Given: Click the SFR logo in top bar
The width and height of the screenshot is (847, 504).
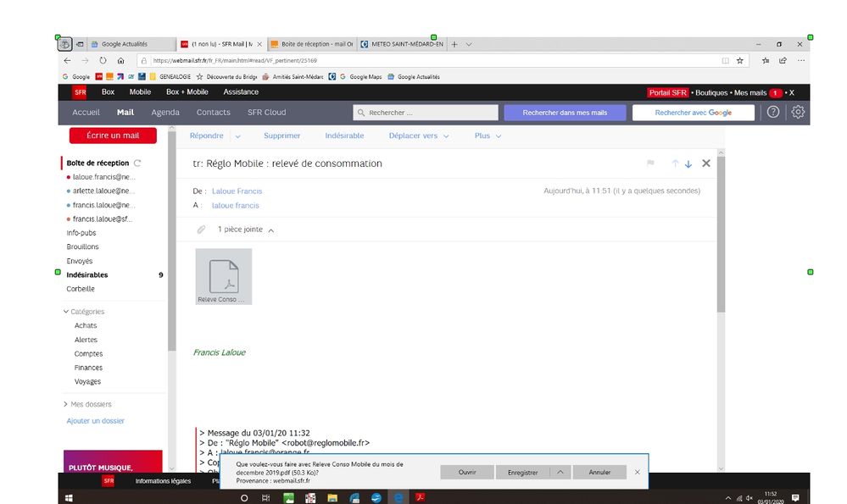Looking at the screenshot, I should [80, 92].
